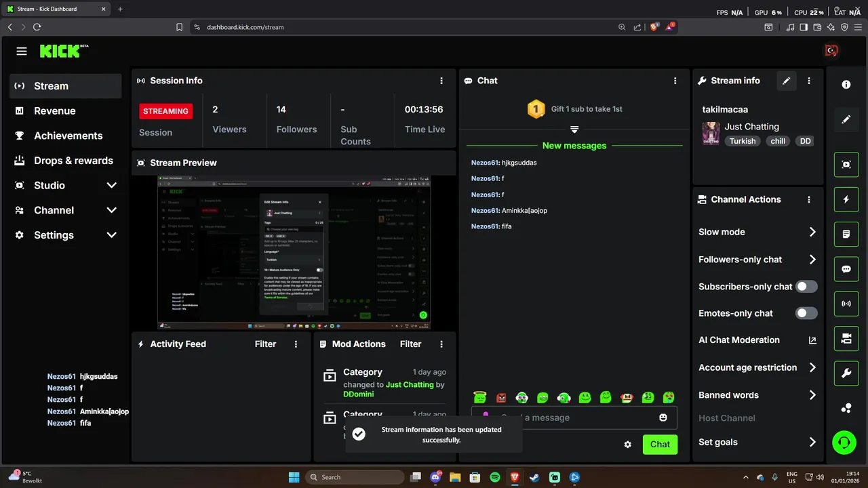The width and height of the screenshot is (868, 488).
Task: Bookmark this page in address bar
Action: coord(179,27)
